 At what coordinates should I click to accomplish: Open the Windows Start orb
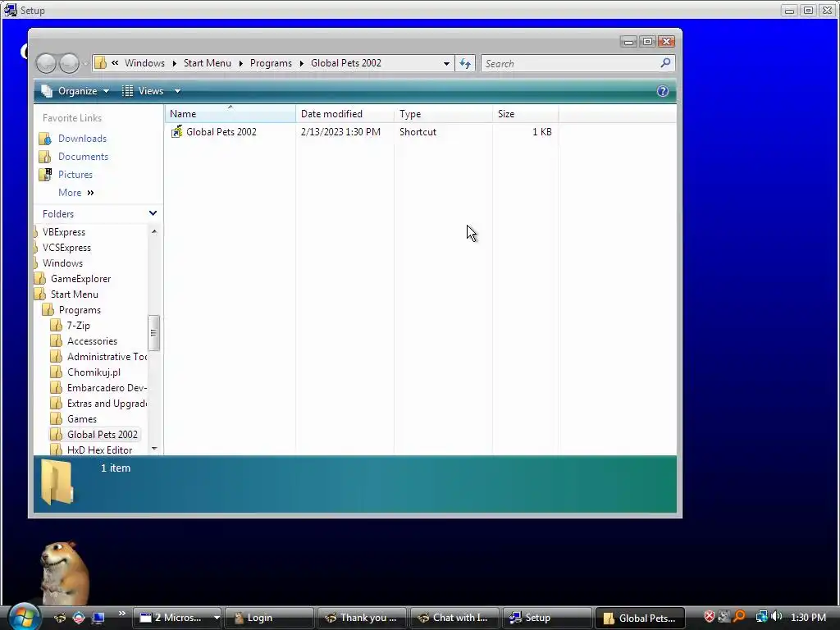click(23, 617)
